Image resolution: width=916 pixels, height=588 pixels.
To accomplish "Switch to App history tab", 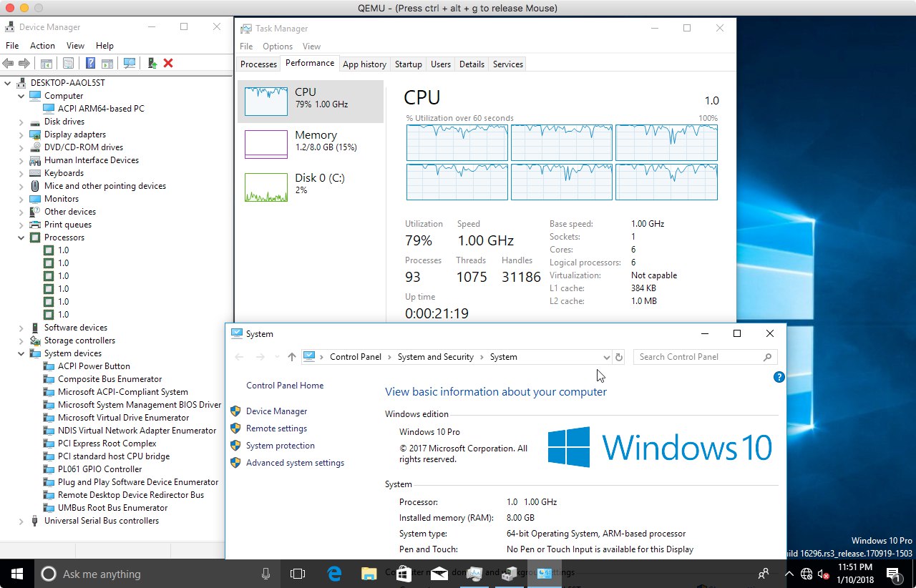I will click(364, 64).
